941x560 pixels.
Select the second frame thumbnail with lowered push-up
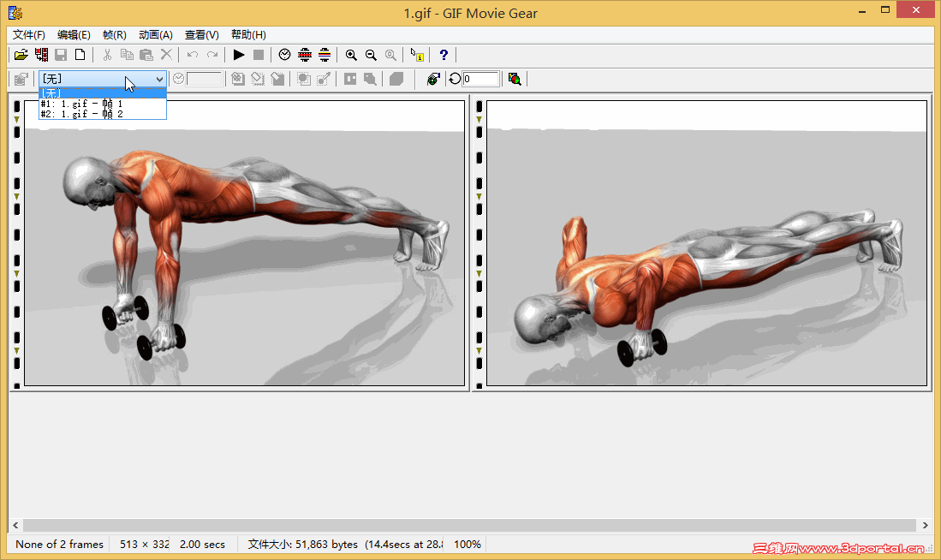[707, 243]
